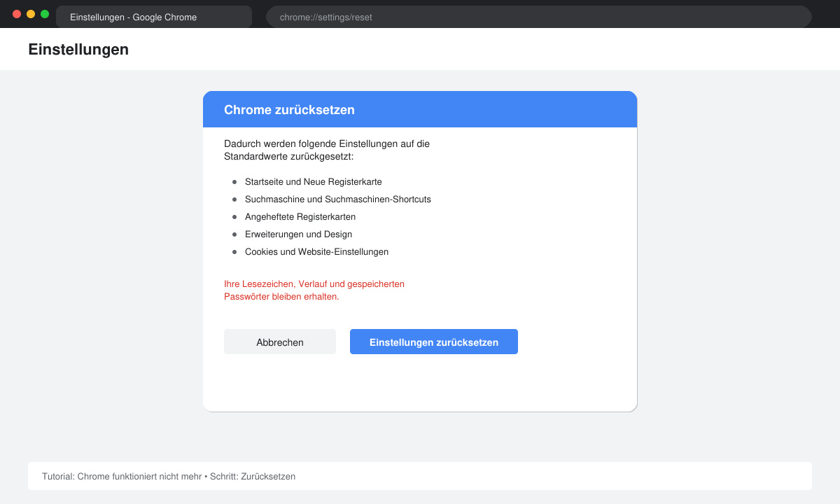Click 'Suchmaschine und Suchmaschinen-Shortcuts' list item
This screenshot has height=504, width=840.
click(338, 199)
